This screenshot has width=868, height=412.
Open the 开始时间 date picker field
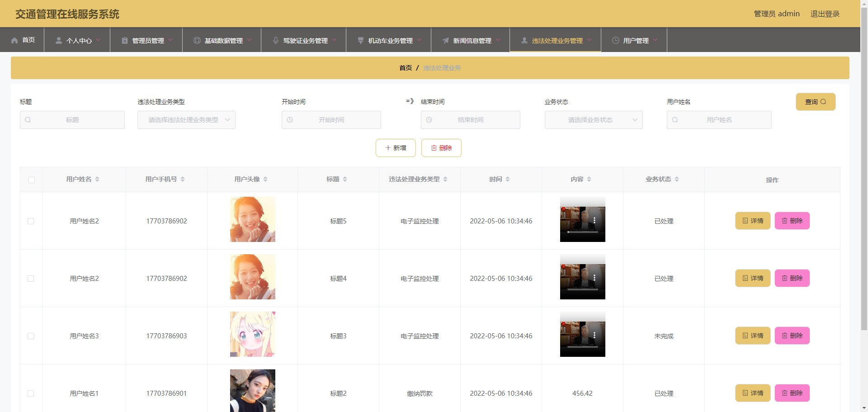331,120
